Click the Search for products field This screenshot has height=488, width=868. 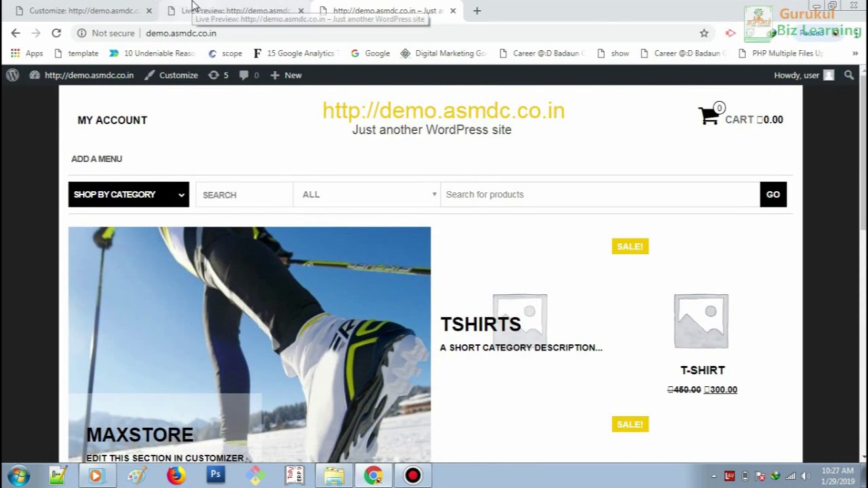tap(600, 195)
